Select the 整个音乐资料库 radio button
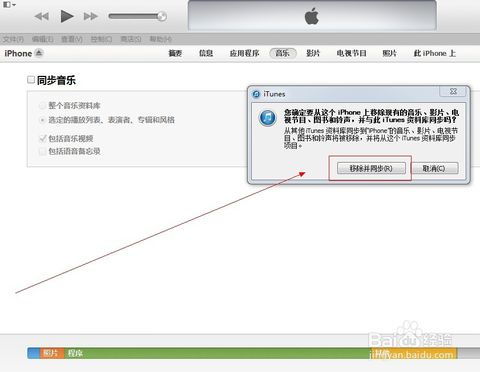The image size is (480, 372). (x=42, y=106)
